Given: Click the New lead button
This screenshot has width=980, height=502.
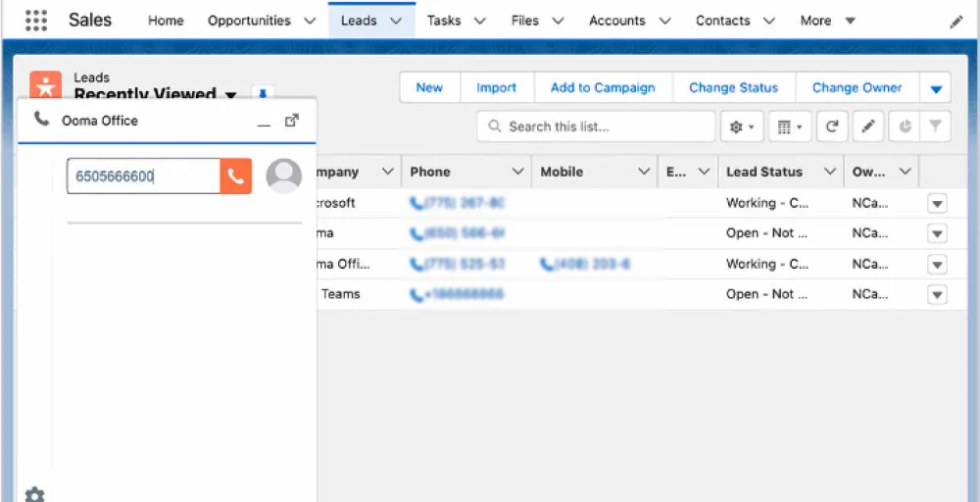Looking at the screenshot, I should tap(429, 88).
